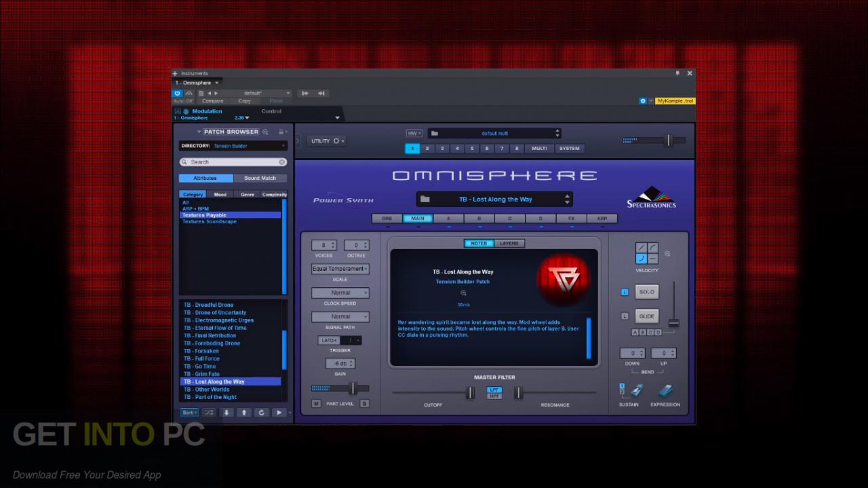Screen dimensions: 868x488
Task: Toggle the GLIDE button
Action: click(647, 316)
